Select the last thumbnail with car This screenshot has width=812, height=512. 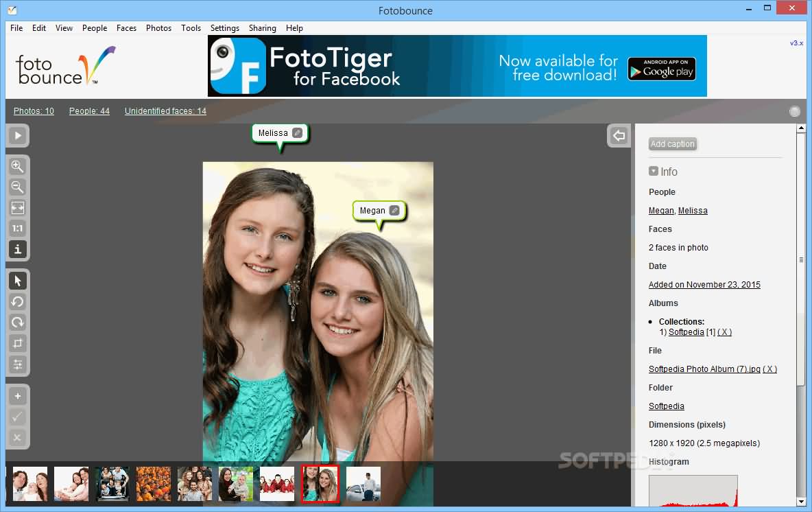[363, 483]
